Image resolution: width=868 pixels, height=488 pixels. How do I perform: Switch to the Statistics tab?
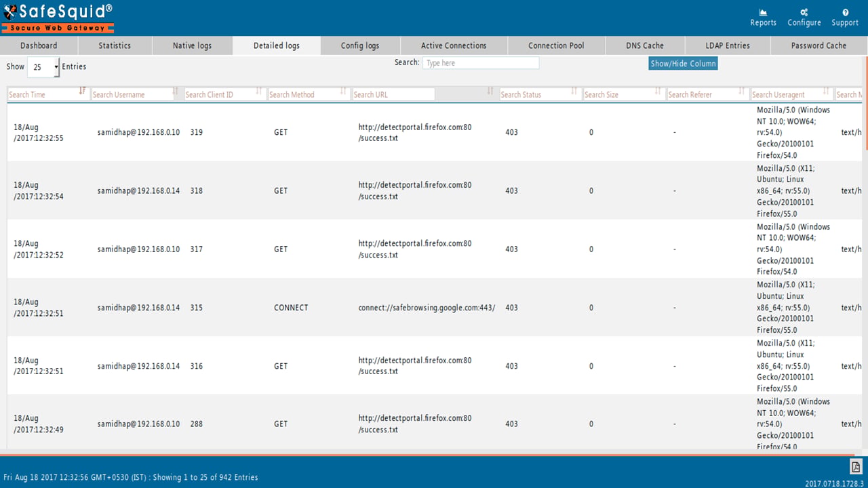point(115,45)
